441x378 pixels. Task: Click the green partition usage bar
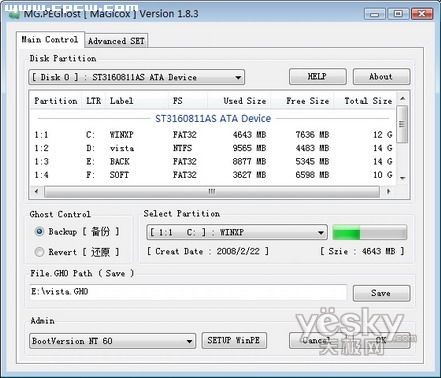(x=370, y=232)
